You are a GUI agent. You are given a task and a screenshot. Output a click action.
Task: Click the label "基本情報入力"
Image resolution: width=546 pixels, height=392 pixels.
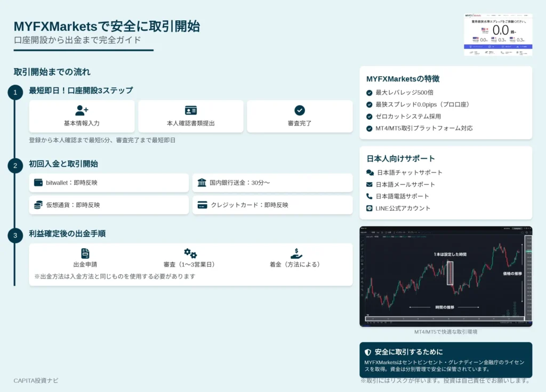pos(82,123)
